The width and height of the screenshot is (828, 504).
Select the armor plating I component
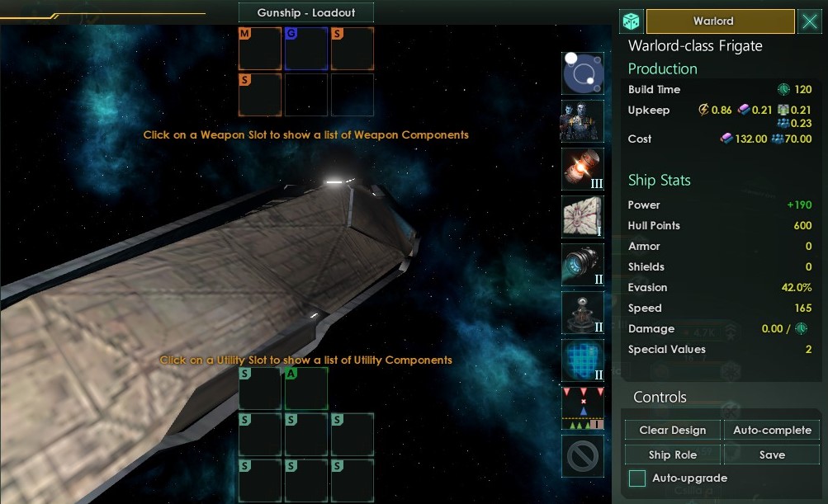coord(583,217)
